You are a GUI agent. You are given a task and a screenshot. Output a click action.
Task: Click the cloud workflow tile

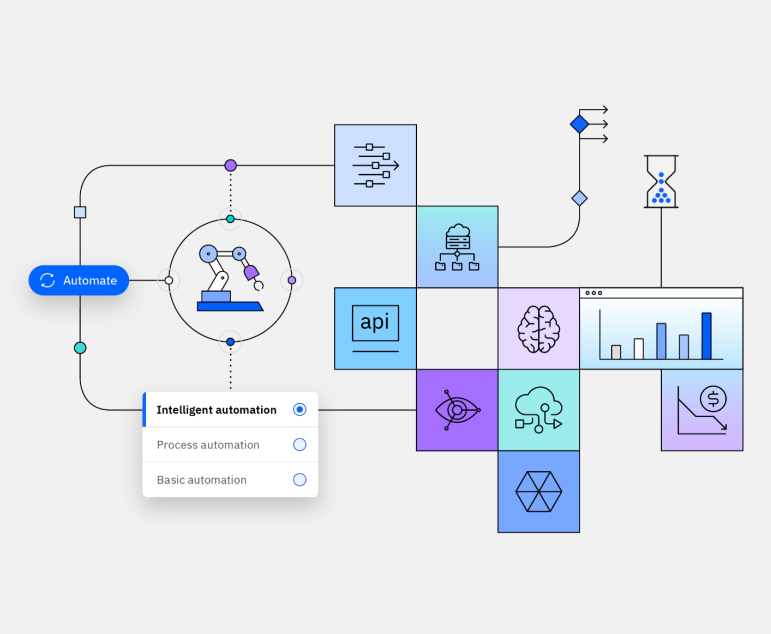click(x=538, y=410)
